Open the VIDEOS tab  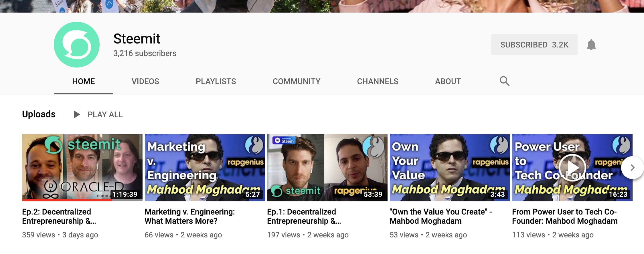[145, 82]
